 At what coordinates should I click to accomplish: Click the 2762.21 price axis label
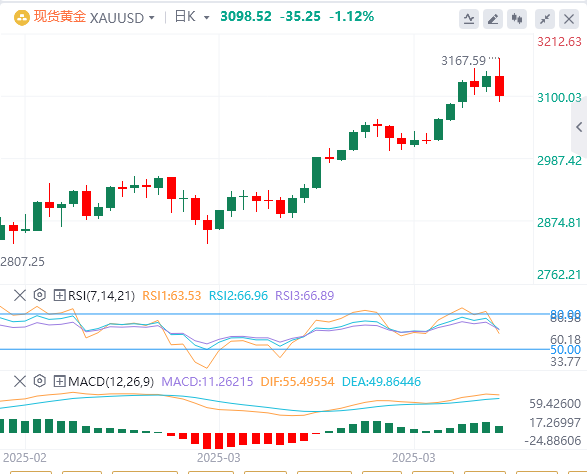coord(559,275)
